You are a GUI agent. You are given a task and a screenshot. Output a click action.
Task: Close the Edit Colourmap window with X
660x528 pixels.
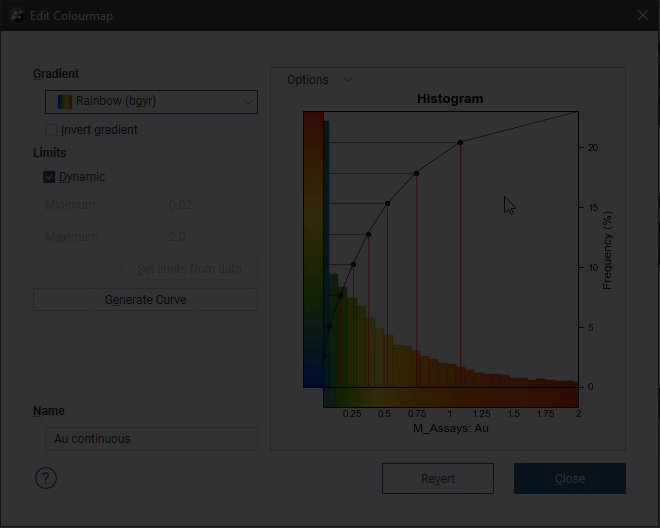tap(643, 16)
